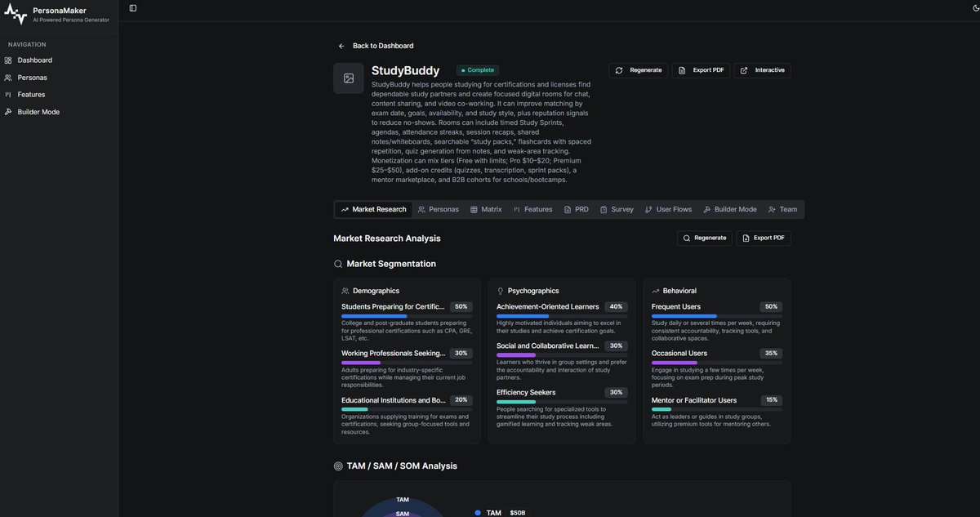Select the Social and Collaborative Learn... heading
The height and width of the screenshot is (517, 980).
click(x=548, y=346)
